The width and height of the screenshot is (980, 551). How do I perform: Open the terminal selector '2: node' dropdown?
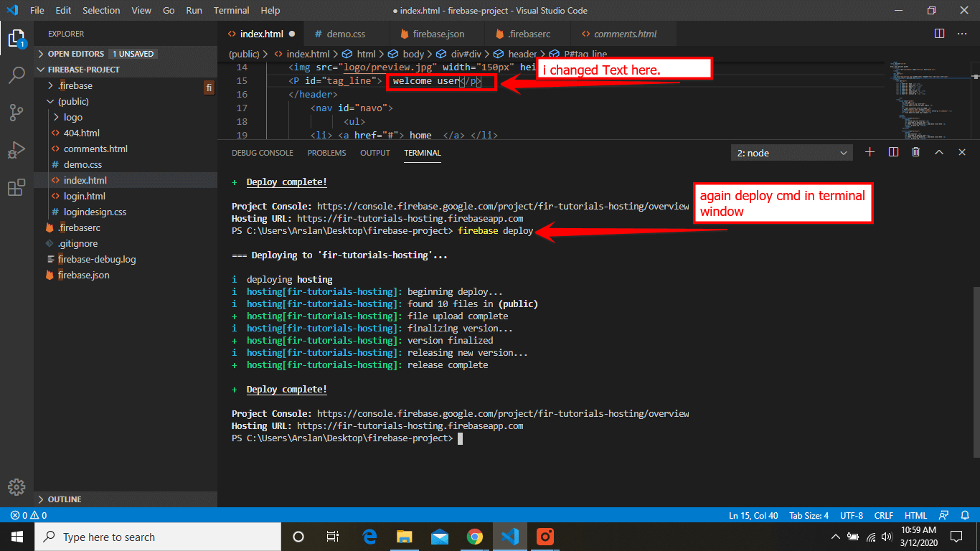pyautogui.click(x=792, y=153)
